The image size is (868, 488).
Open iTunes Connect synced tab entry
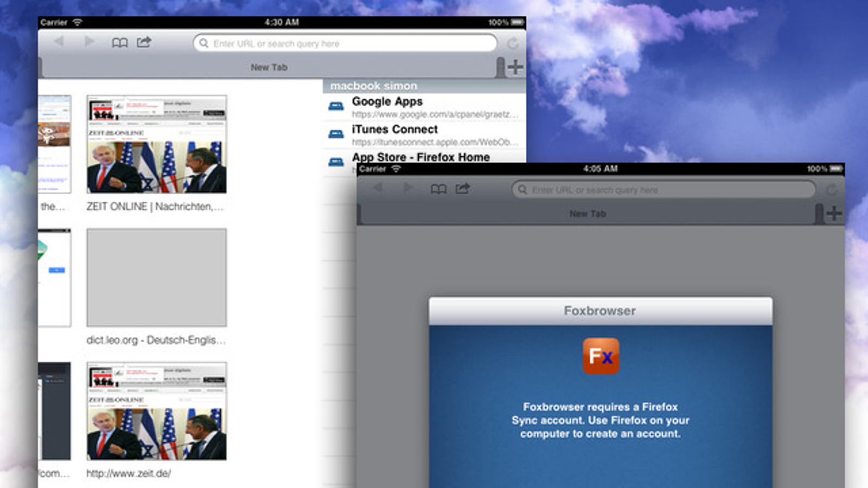tap(424, 135)
